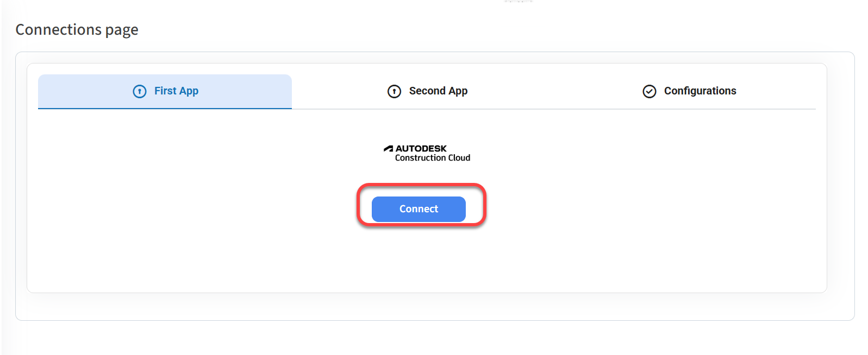
Task: Click the checkmark icon beside Configurations
Action: click(x=650, y=91)
